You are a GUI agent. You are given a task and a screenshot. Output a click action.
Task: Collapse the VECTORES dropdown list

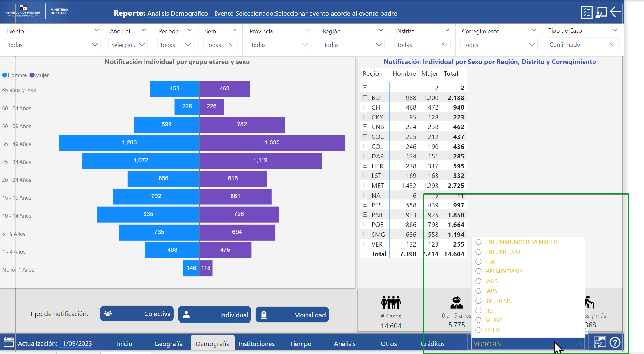point(579,344)
